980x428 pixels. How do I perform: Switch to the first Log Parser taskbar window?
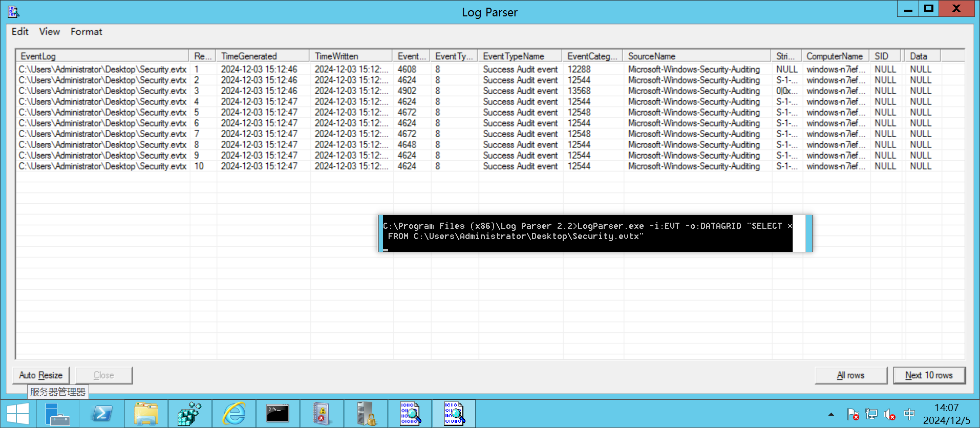tap(410, 414)
